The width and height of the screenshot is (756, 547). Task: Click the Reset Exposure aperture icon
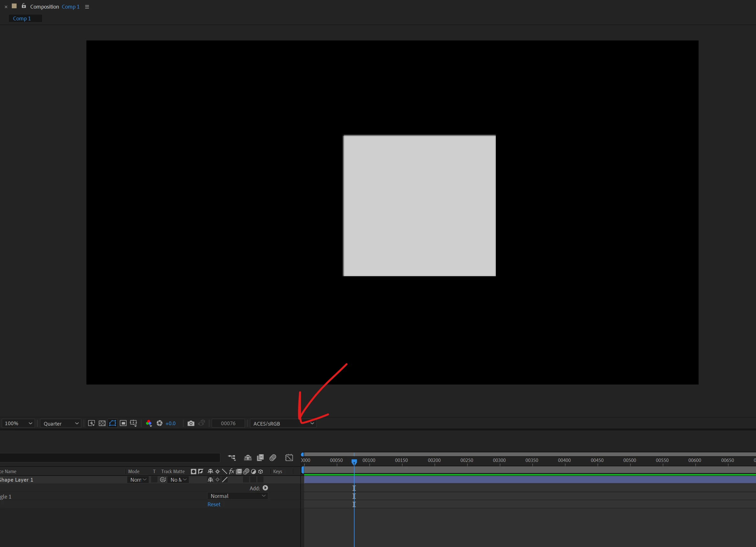(160, 423)
